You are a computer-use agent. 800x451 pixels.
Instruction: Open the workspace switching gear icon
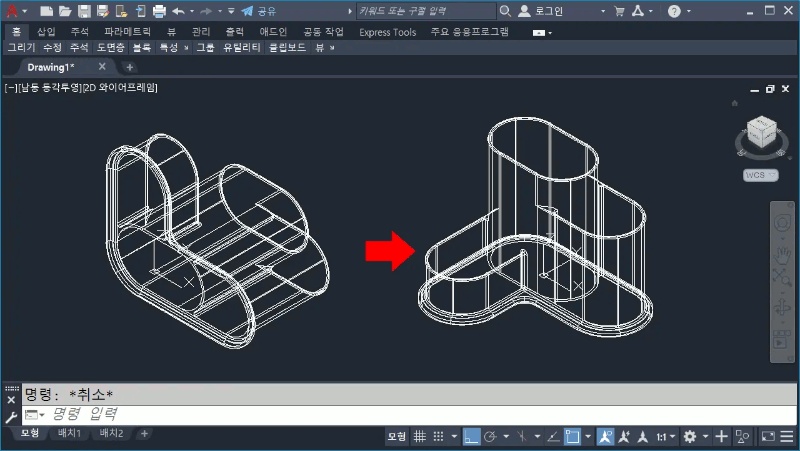691,437
